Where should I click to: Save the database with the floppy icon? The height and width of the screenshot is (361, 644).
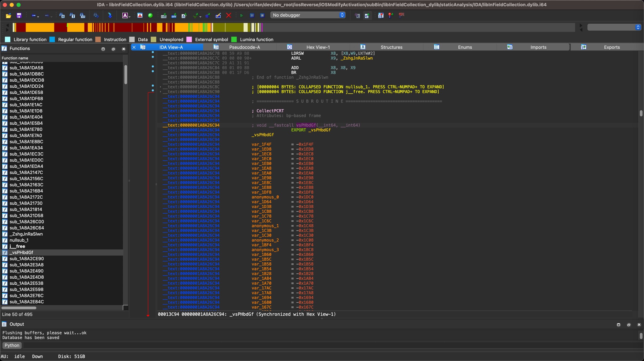(x=19, y=15)
